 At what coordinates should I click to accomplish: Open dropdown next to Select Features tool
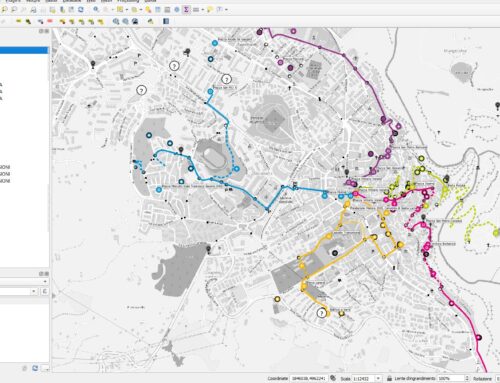(127, 10)
